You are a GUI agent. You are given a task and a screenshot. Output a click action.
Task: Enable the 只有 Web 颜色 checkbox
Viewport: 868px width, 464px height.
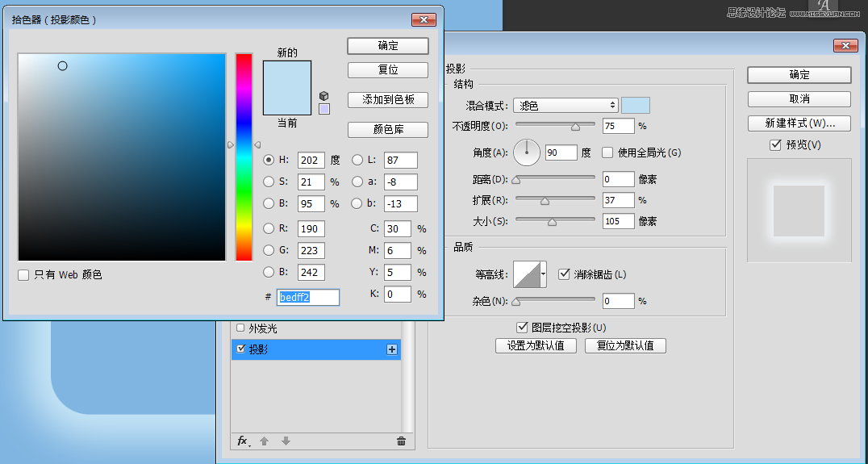pyautogui.click(x=23, y=275)
